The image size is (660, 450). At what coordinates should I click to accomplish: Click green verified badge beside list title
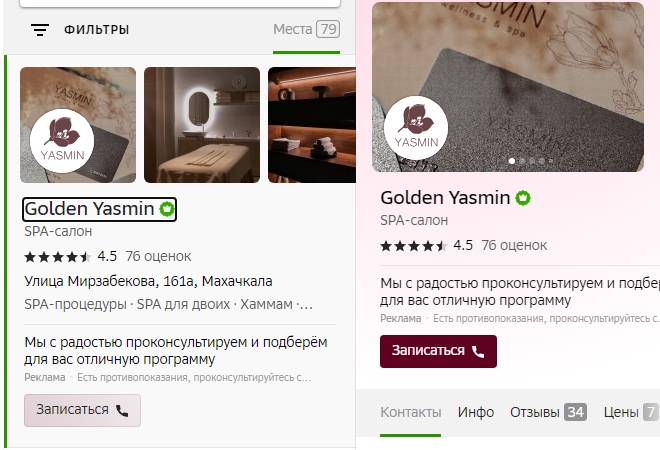click(167, 209)
